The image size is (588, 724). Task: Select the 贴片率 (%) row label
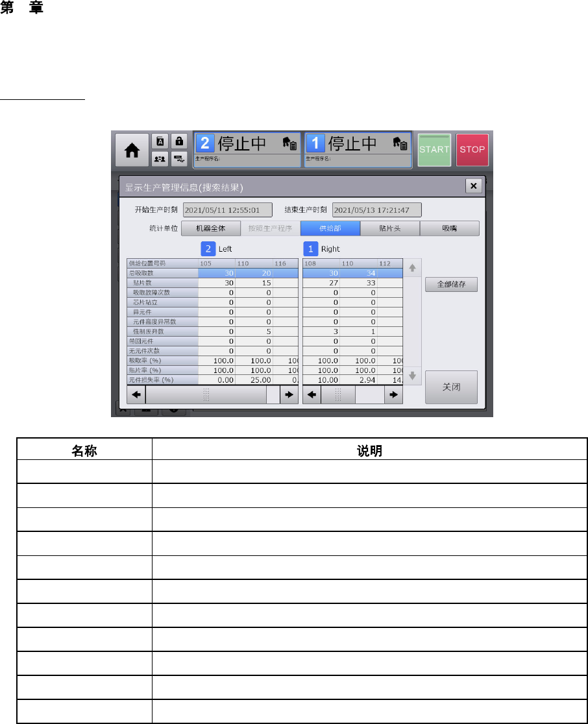click(163, 370)
